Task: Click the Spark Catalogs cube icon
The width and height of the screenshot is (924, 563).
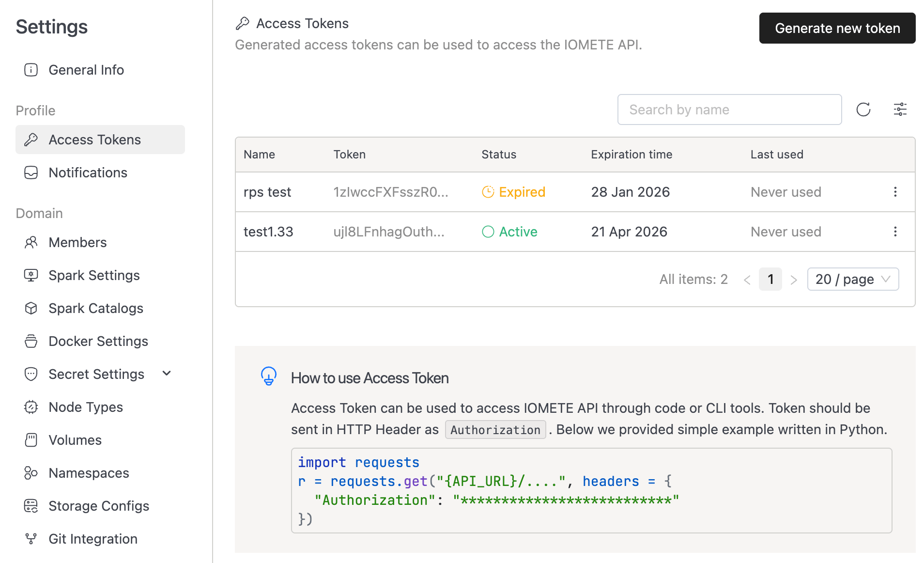Action: tap(31, 308)
